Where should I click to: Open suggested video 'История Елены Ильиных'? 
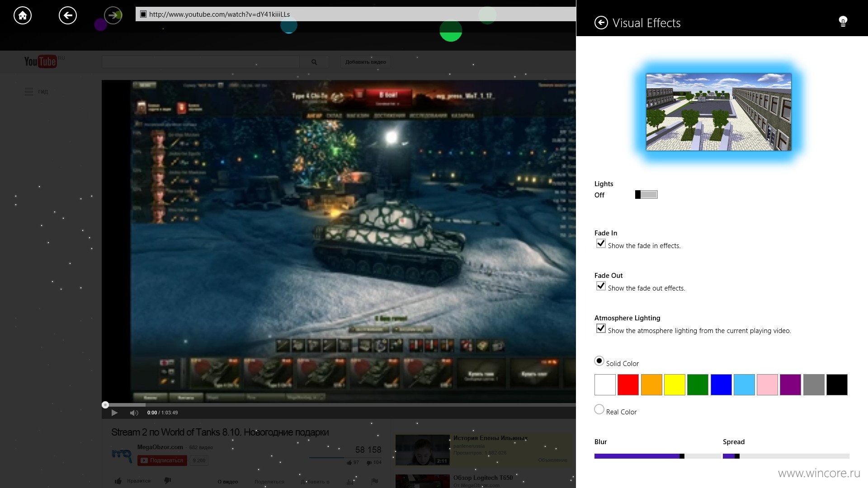[491, 438]
